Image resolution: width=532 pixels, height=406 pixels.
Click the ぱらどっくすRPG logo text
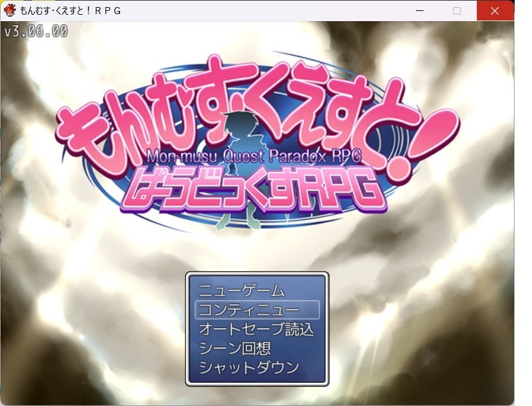tap(254, 189)
